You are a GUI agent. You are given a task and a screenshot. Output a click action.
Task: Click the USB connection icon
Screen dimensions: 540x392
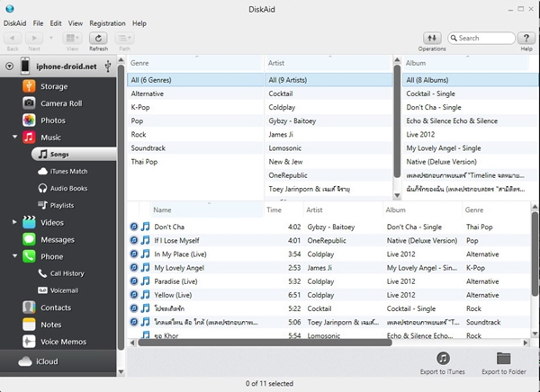pyautogui.click(x=108, y=66)
